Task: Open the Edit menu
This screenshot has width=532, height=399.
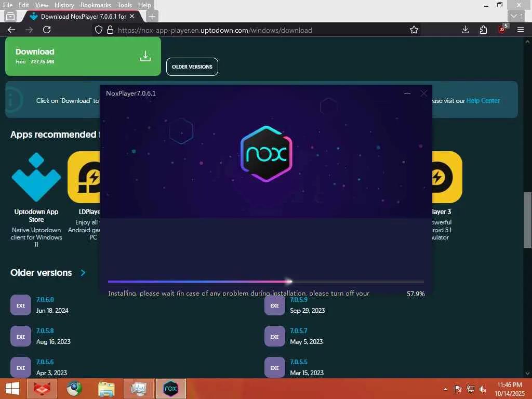Action: point(23,5)
